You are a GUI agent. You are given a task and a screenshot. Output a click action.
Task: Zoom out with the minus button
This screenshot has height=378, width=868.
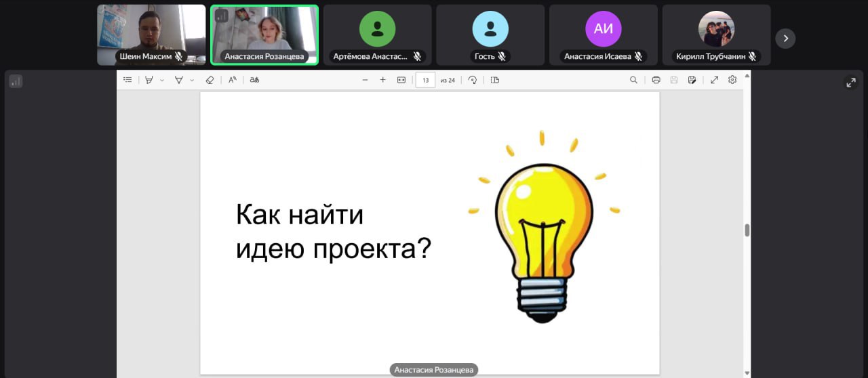365,80
